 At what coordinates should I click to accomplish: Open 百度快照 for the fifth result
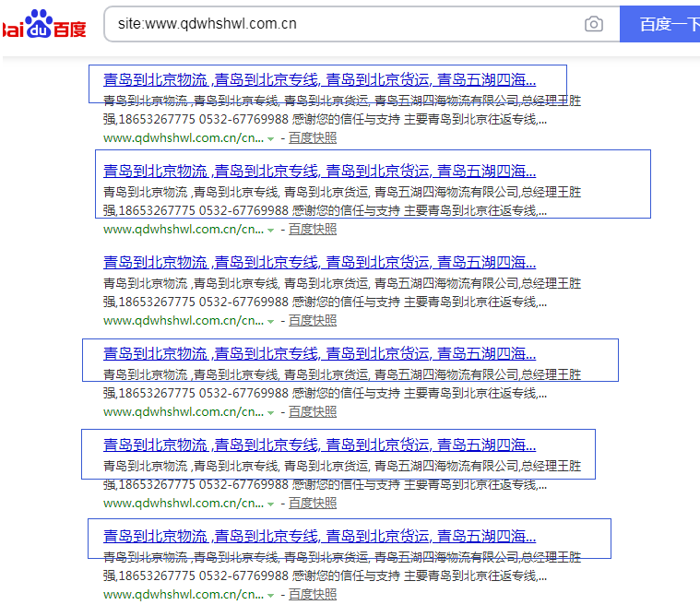tap(313, 504)
